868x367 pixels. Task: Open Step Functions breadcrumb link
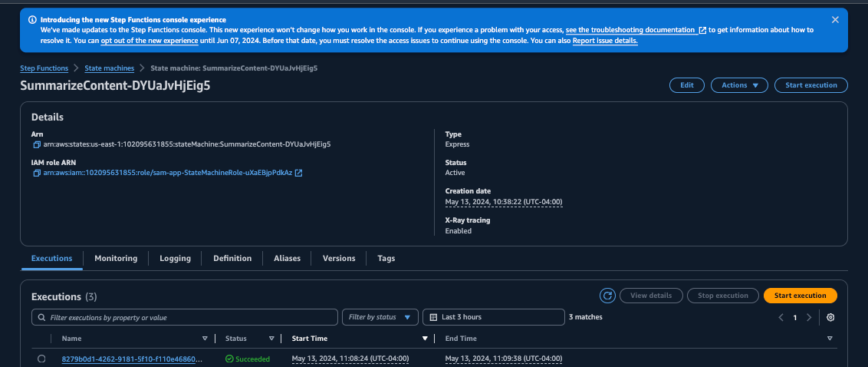tap(44, 68)
